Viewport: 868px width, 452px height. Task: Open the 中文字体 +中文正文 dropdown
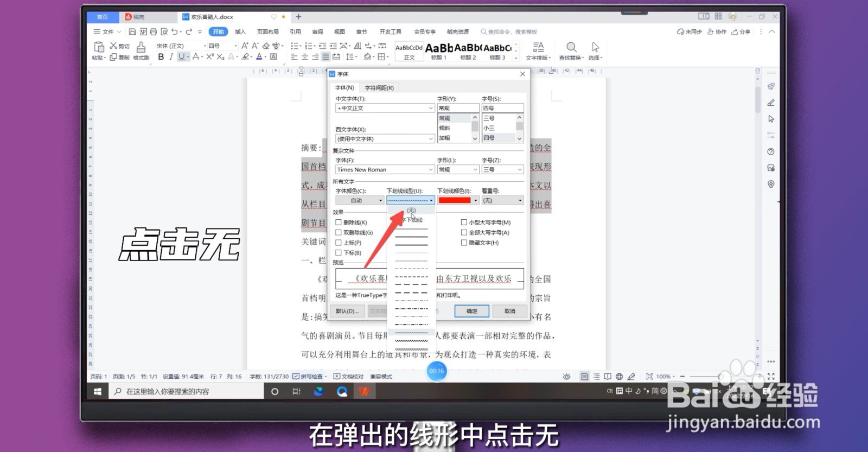(x=385, y=108)
